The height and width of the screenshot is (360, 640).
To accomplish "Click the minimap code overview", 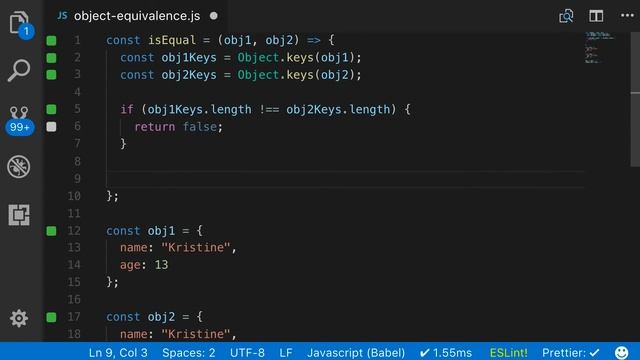I will (x=599, y=48).
